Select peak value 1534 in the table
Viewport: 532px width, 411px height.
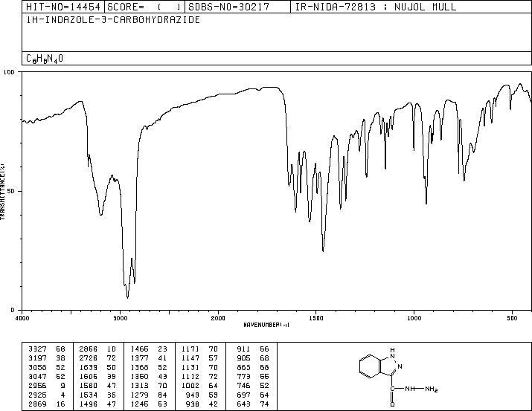click(x=89, y=395)
